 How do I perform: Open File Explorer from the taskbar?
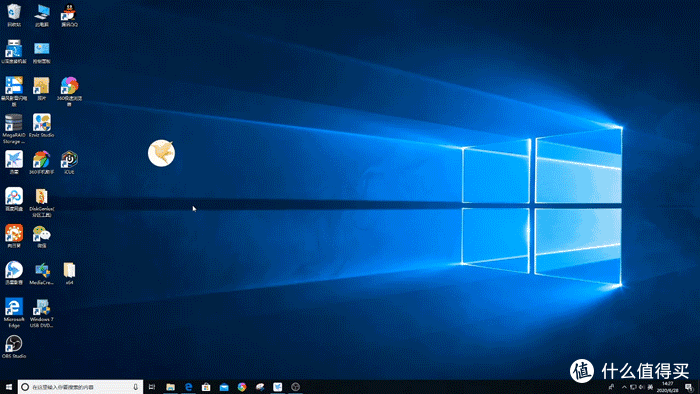170,387
